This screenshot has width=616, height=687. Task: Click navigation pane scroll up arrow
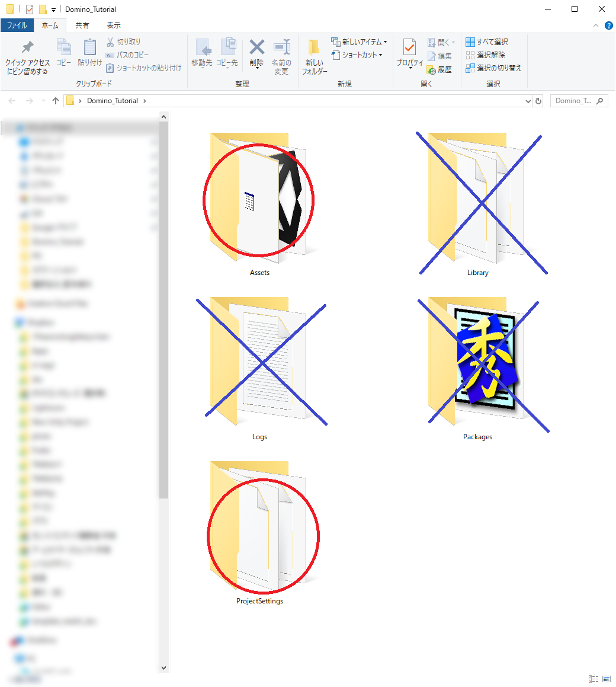[163, 117]
